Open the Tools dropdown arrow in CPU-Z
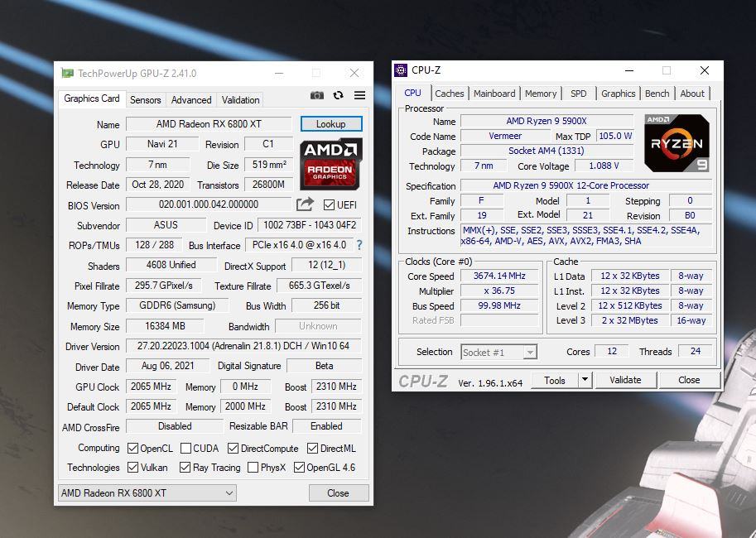The width and height of the screenshot is (756, 538). [x=585, y=380]
